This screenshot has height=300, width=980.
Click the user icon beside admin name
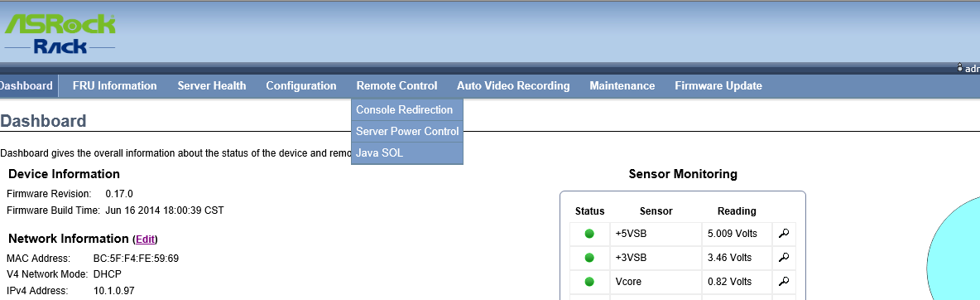point(960,68)
